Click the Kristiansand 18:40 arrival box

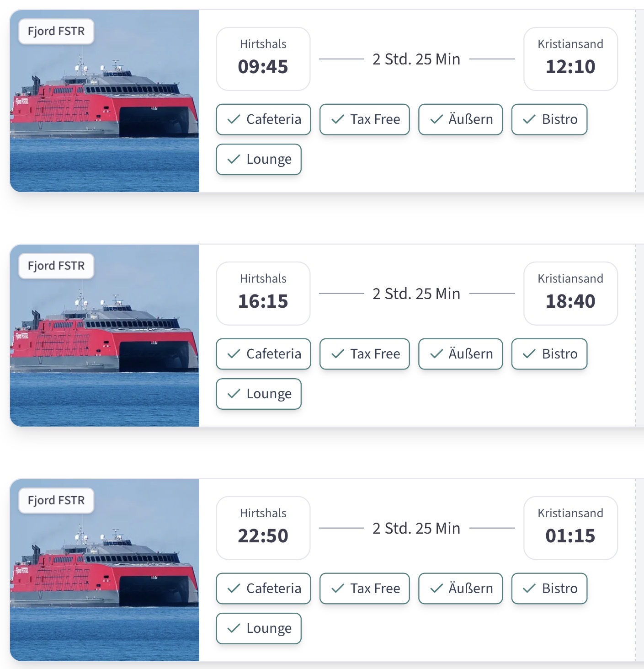(570, 294)
